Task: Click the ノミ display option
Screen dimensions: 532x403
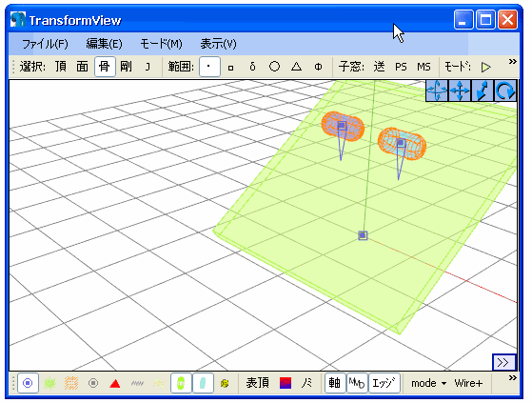Action: coord(307,383)
